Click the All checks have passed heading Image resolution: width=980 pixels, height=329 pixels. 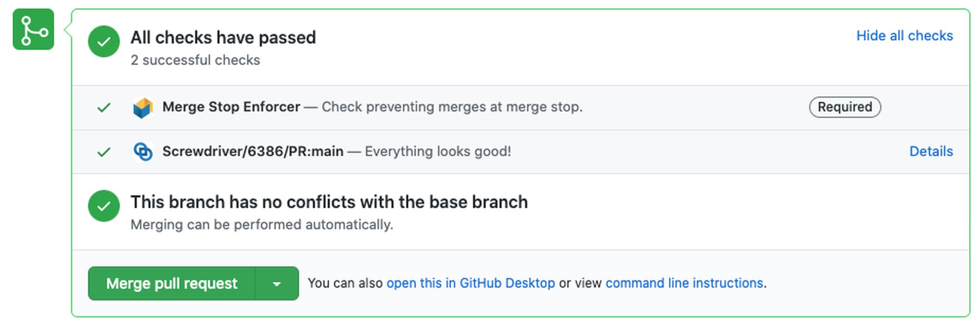[x=223, y=38]
